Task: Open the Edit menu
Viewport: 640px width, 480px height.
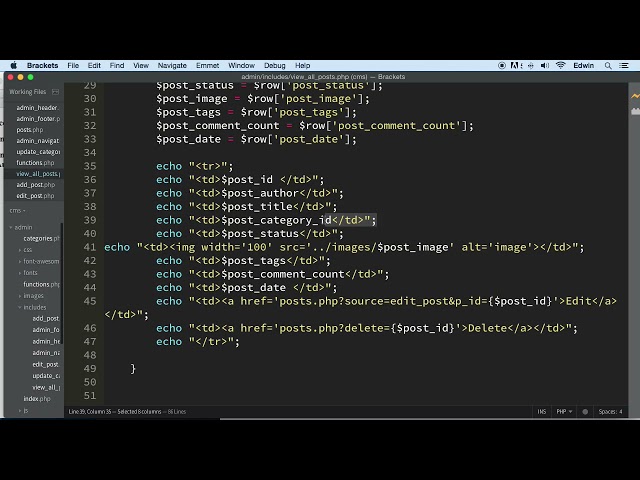Action: pos(94,65)
